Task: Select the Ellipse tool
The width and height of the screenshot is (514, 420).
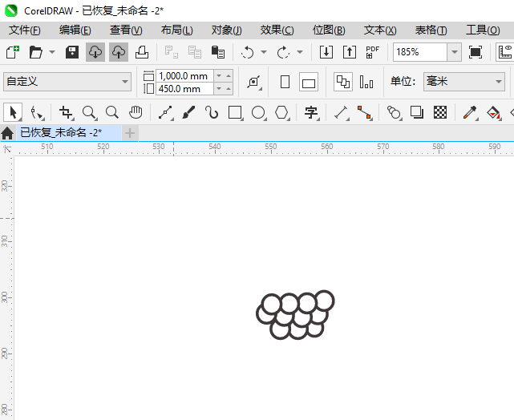Action: [259, 112]
